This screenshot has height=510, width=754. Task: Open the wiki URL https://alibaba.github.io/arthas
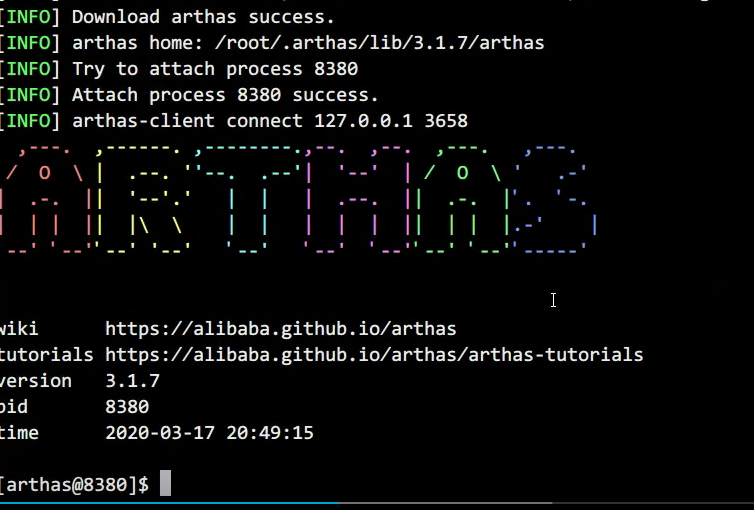click(x=280, y=329)
